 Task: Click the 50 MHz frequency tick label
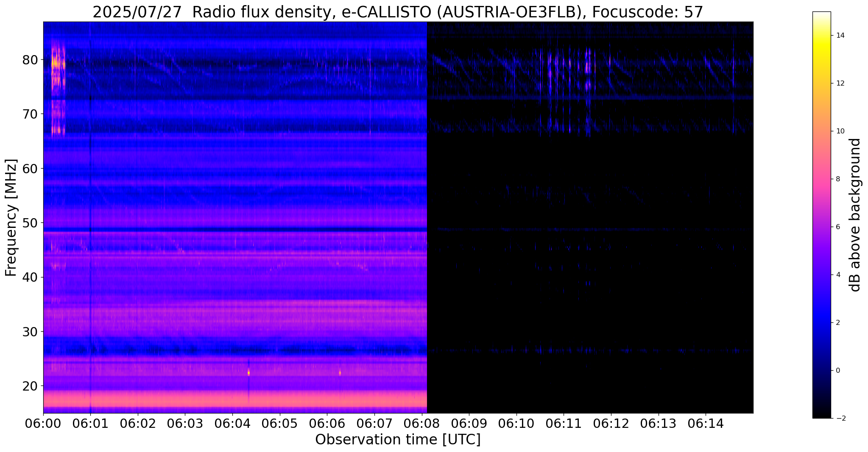(x=31, y=223)
